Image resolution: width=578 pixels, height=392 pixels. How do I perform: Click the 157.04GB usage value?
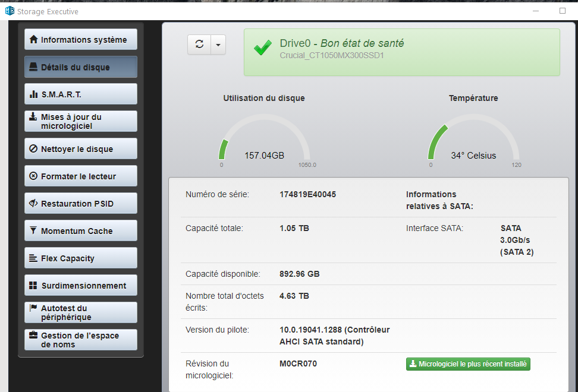[264, 156]
